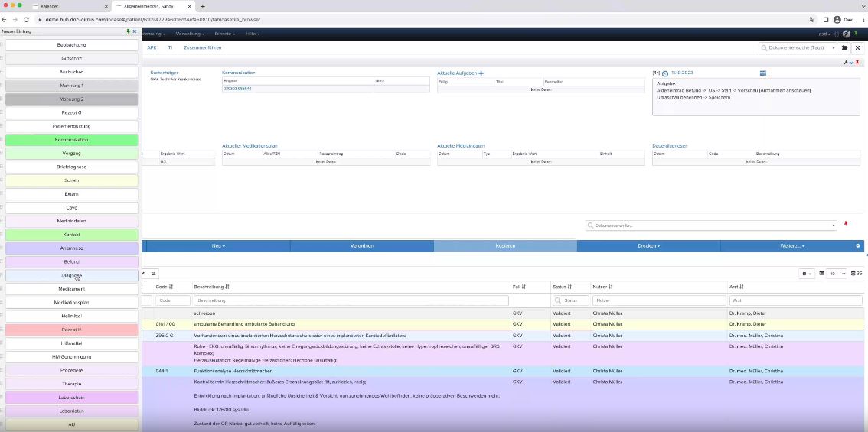The image size is (868, 432).
Task: Open the blue card icon in patient header
Action: pyautogui.click(x=763, y=73)
